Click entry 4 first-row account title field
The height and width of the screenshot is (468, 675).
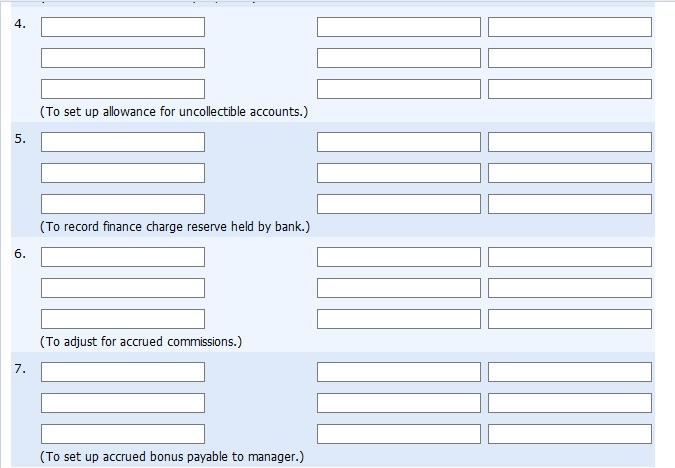[x=123, y=27]
